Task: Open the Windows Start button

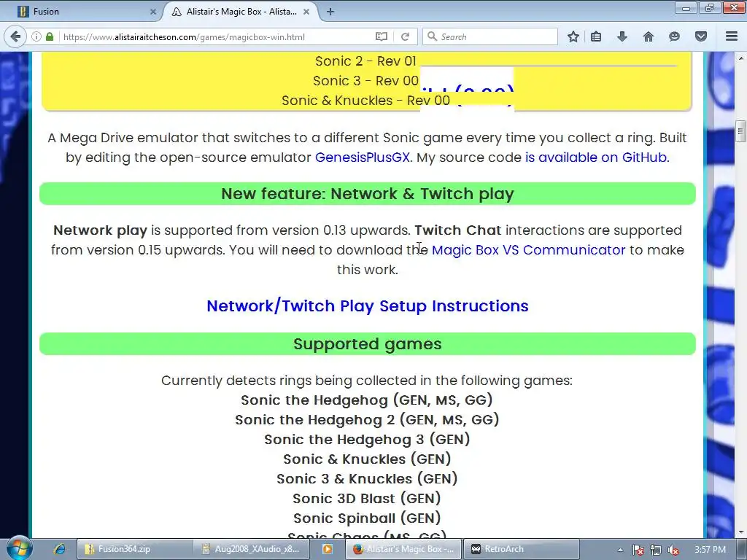Action: click(18, 548)
